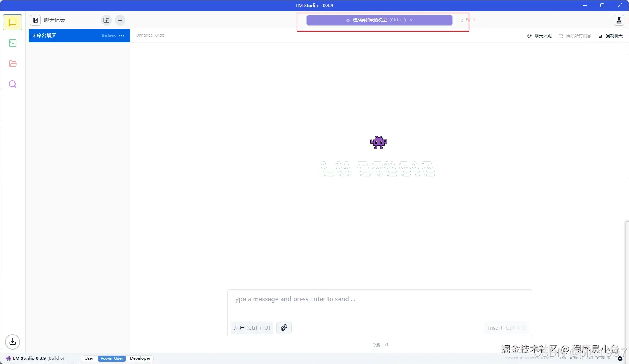Open the My Models folder icon
The image size is (629, 364).
click(13, 64)
